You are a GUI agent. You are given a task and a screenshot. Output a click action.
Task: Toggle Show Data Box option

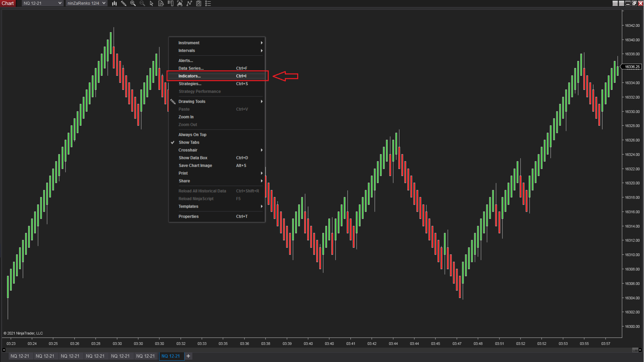(193, 158)
